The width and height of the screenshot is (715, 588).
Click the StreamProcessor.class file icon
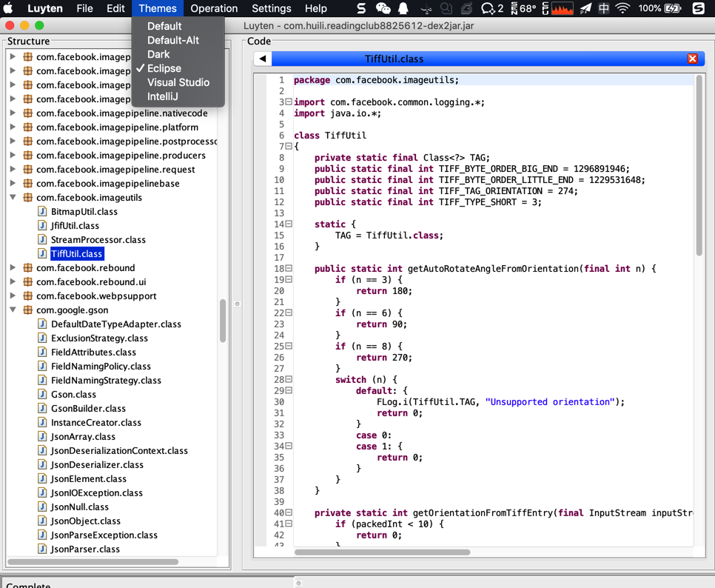pyautogui.click(x=42, y=239)
